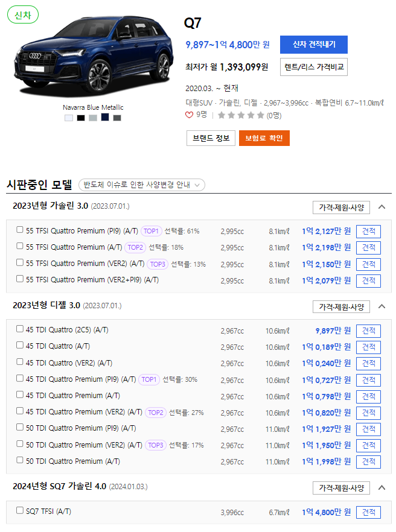
Task: Click the first rating star
Action: [x=222, y=115]
